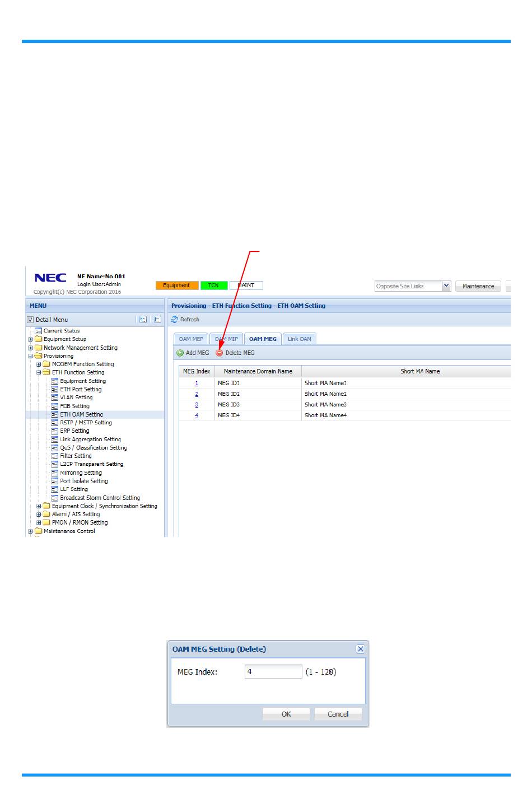Select the OAM MEG tab

[x=263, y=339]
